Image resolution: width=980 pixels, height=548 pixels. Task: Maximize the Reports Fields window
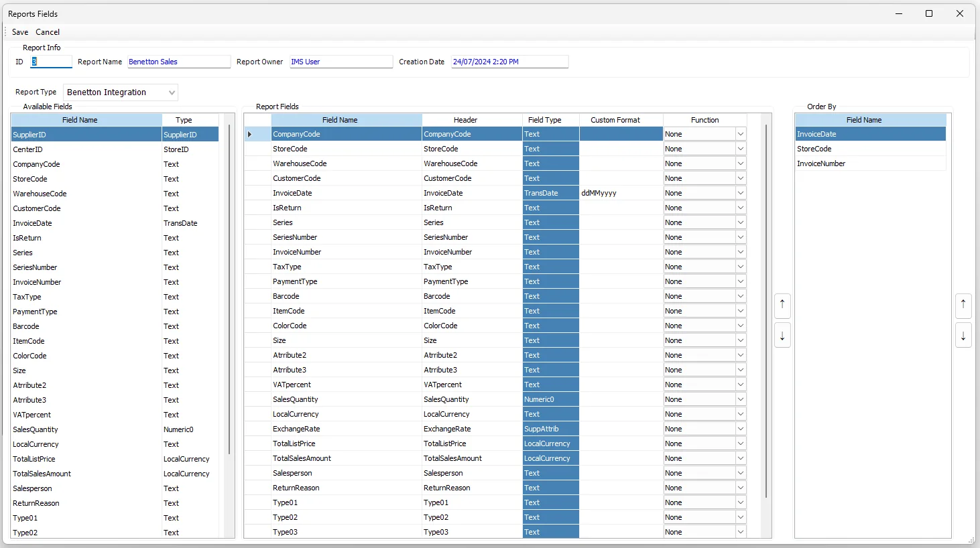pyautogui.click(x=929, y=13)
